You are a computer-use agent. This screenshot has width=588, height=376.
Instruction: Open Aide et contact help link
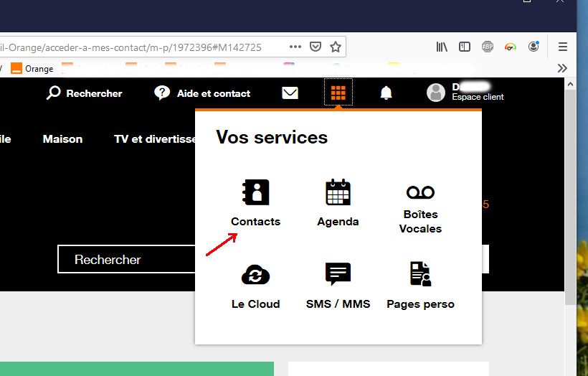[x=202, y=93]
